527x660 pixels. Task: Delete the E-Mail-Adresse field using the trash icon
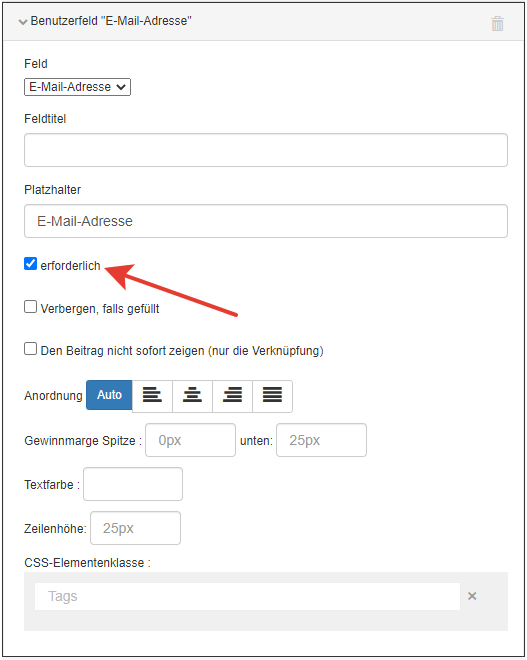pyautogui.click(x=497, y=23)
